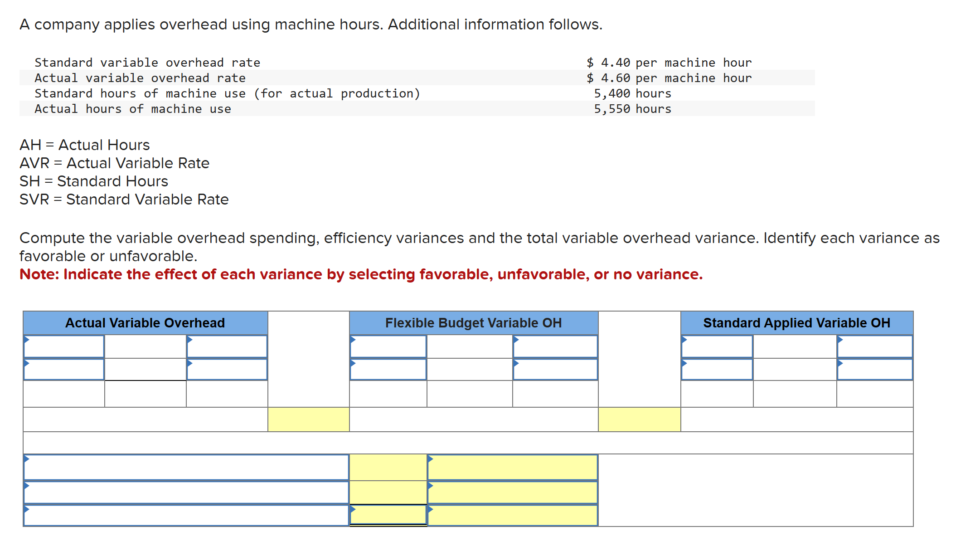Click middle first-row cell under Standard Applied Variable OH
Image resolution: width=980 pixels, height=546 pixels.
click(x=795, y=346)
